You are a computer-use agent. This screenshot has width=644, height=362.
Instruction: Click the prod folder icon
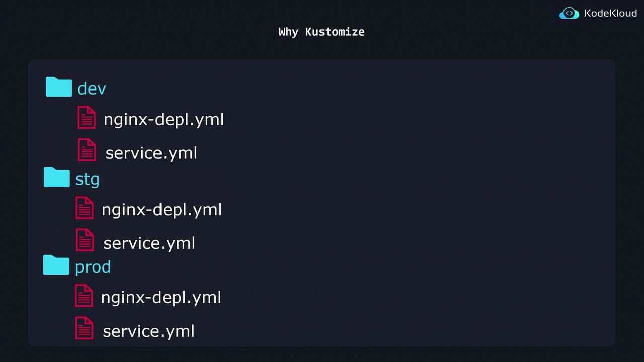tap(56, 265)
